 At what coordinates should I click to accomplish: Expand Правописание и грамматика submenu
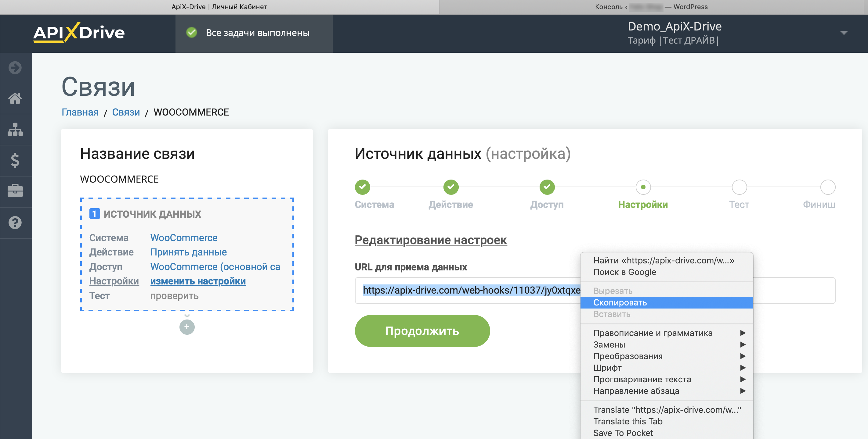(x=667, y=333)
